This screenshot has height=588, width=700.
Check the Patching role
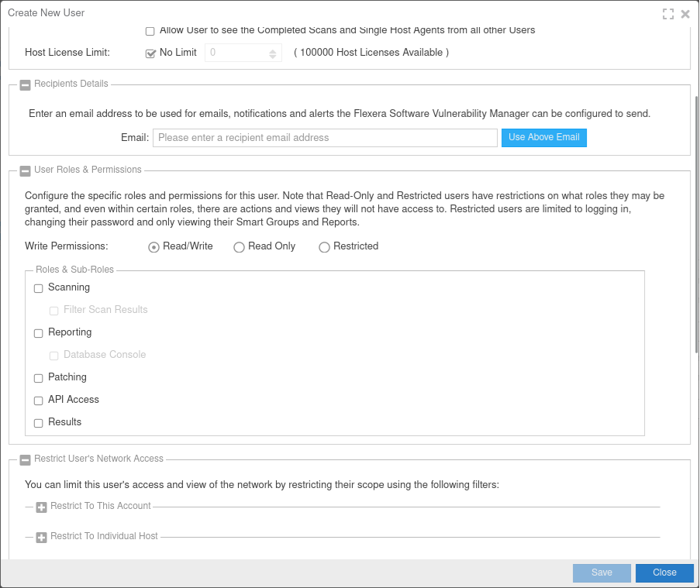39,378
